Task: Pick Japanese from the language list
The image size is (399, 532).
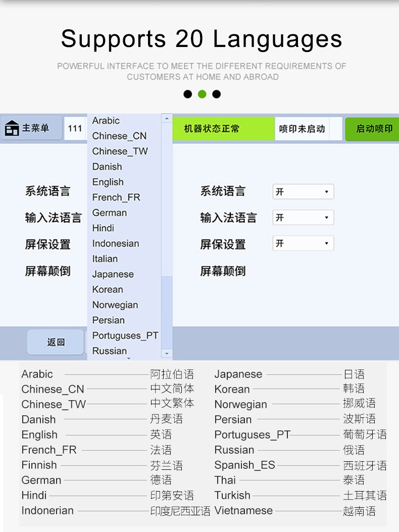Action: (x=113, y=274)
